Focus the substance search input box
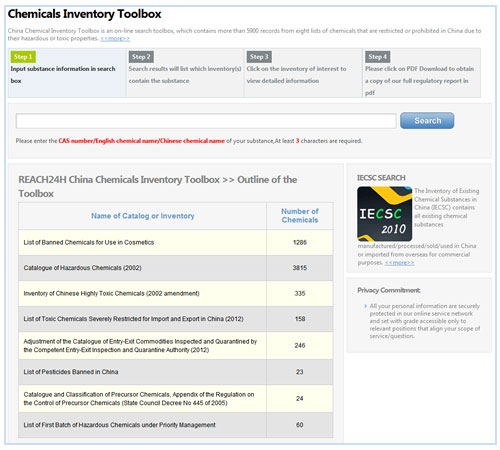 (x=206, y=121)
